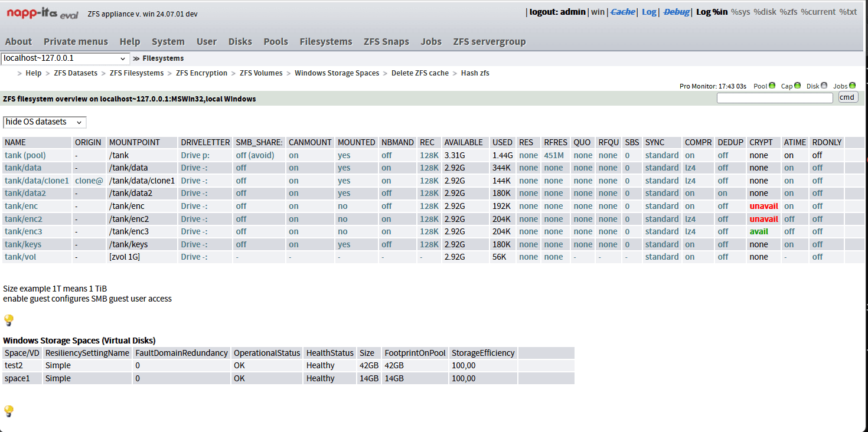Open the ZFS Datasets submenu
Viewport: 868px width, 432px height.
[x=76, y=73]
